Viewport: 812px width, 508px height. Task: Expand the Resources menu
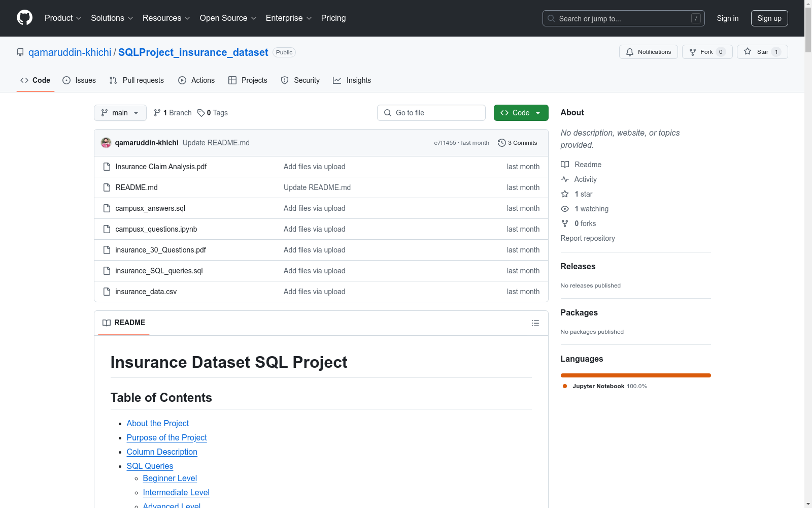(x=166, y=18)
